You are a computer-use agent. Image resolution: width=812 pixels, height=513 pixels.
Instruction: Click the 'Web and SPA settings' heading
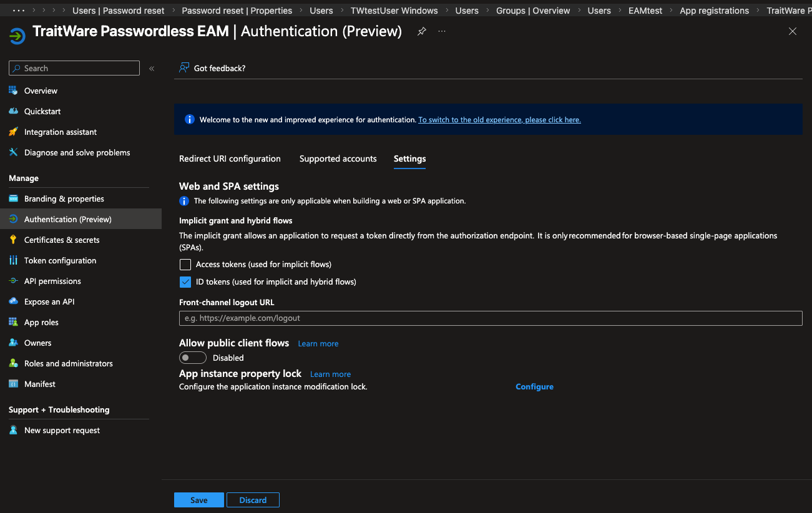229,186
